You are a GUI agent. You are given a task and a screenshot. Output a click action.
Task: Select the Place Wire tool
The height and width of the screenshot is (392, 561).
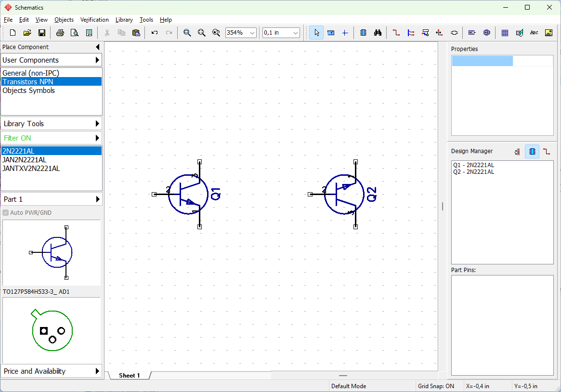(396, 33)
